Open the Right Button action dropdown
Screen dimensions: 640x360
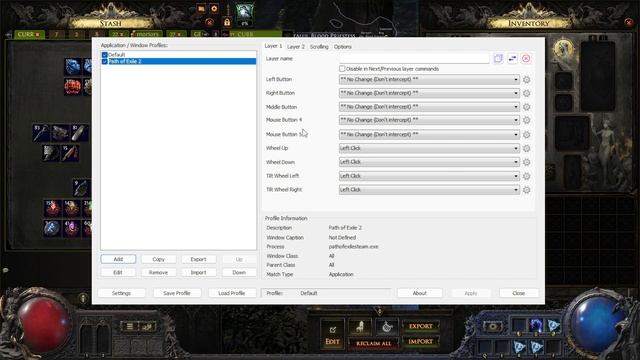[429, 93]
